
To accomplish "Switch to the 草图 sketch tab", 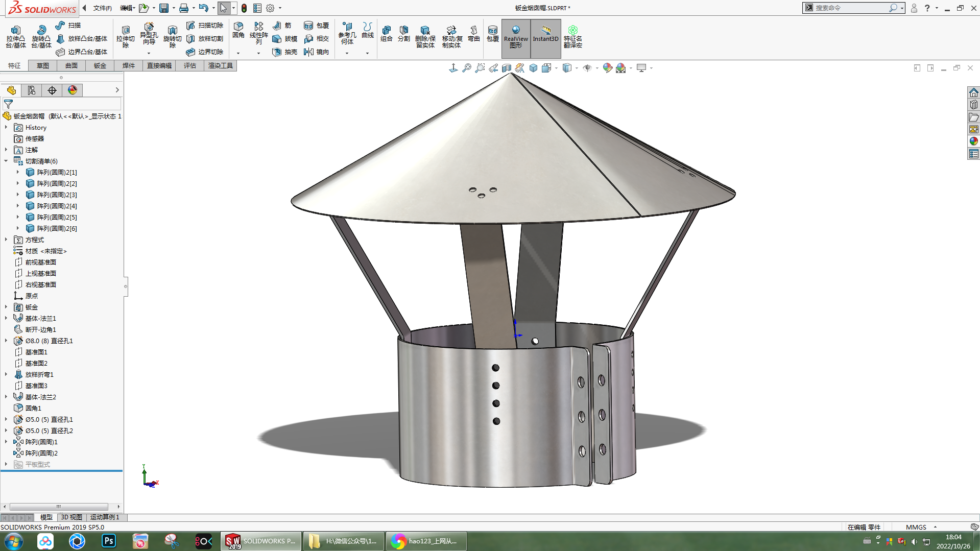I will [43, 65].
